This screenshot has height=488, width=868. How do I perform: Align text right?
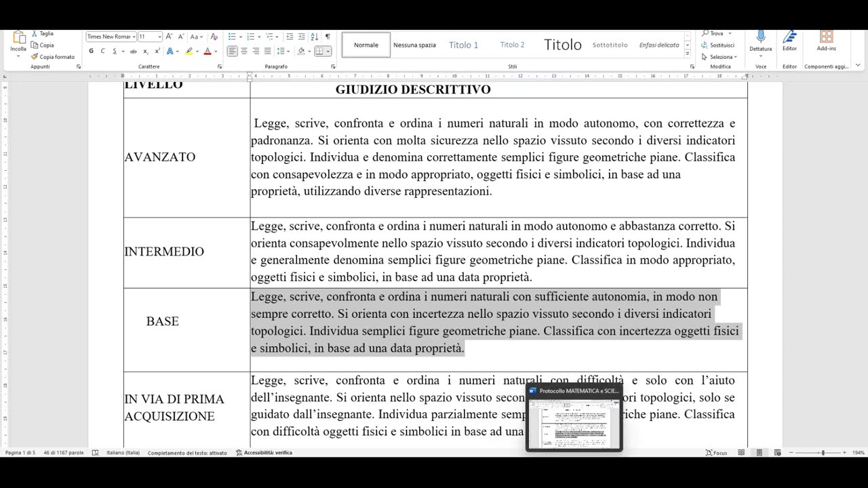click(x=256, y=51)
